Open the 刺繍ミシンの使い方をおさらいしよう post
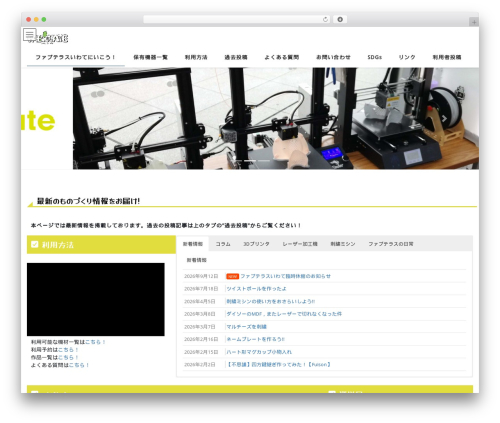The width and height of the screenshot is (500, 423). pyautogui.click(x=271, y=301)
